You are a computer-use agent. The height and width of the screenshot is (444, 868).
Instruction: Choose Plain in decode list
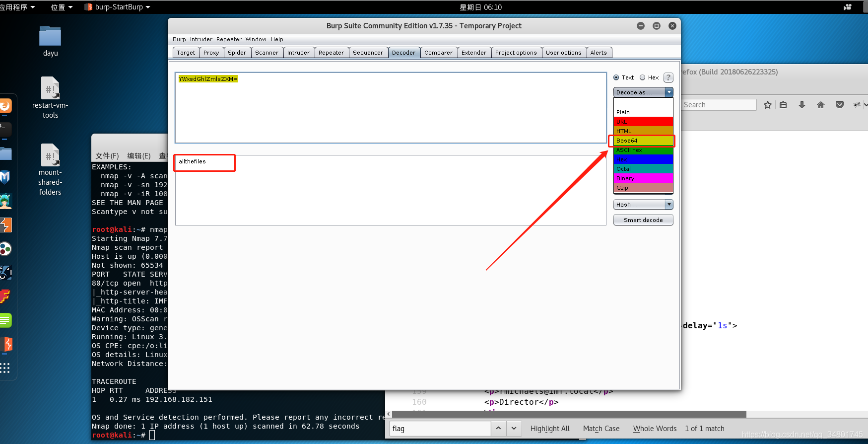[x=643, y=112]
